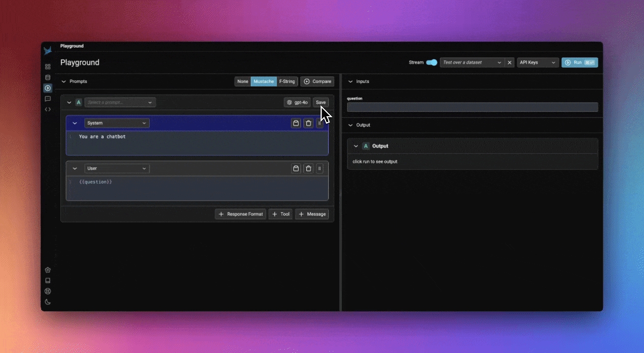Toggle the Stream switch off
Image resolution: width=644 pixels, height=353 pixels.
pos(431,62)
